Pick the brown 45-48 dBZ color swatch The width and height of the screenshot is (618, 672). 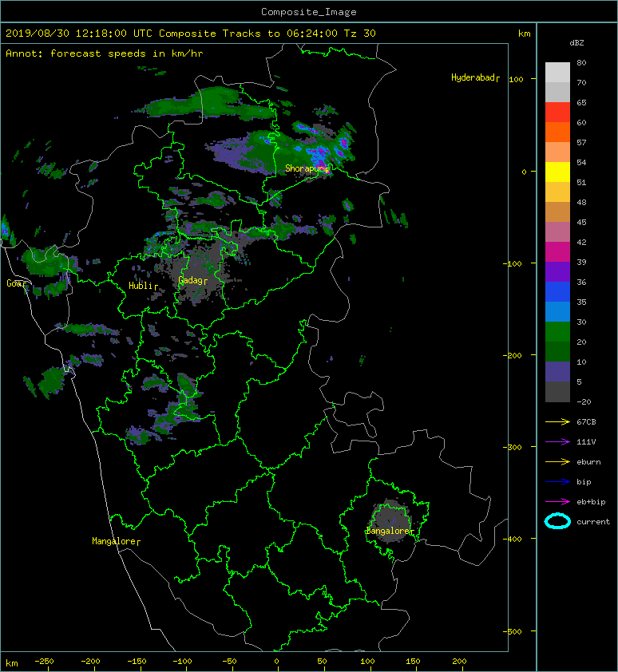(557, 212)
